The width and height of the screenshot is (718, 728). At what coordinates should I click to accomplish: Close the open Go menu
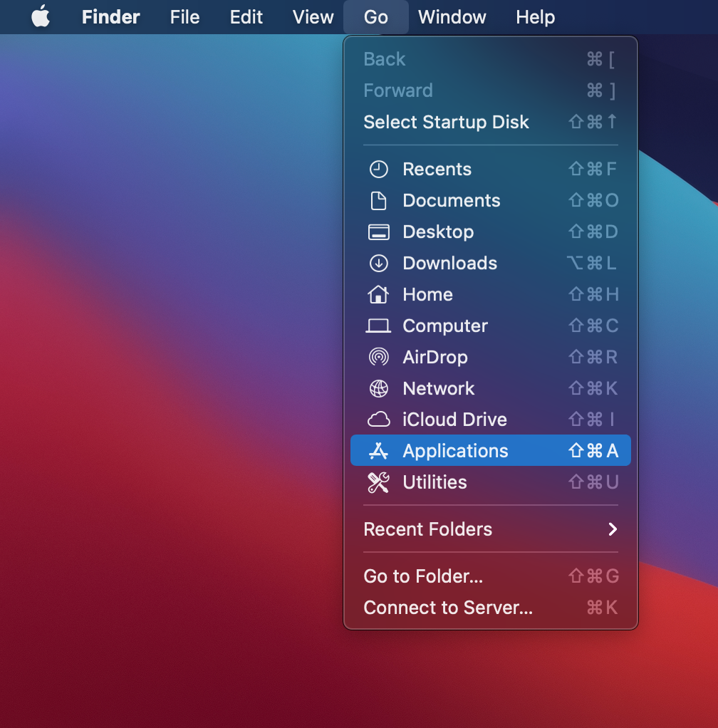pyautogui.click(x=376, y=17)
